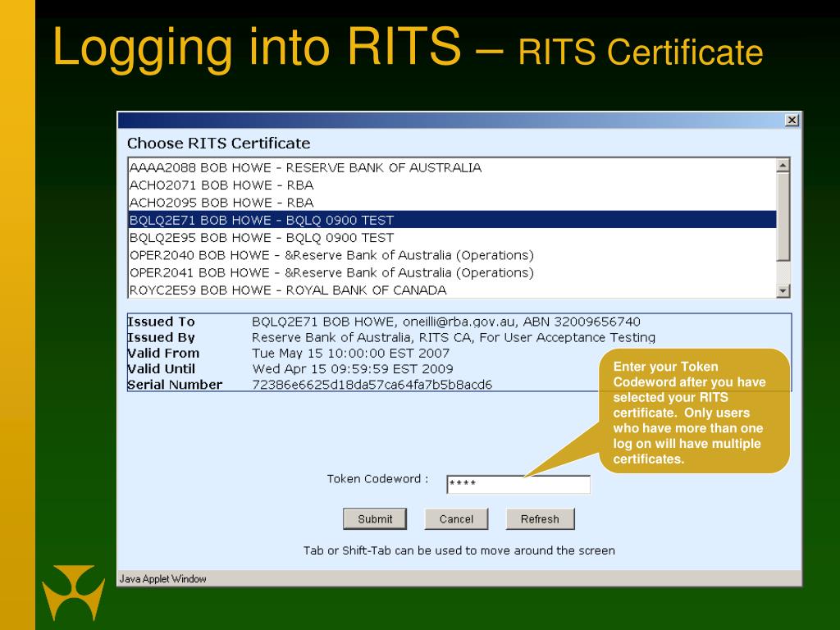The image size is (840, 630).
Task: Select certificate OPER2040 BOB HOWE Operations
Action: pos(452,255)
